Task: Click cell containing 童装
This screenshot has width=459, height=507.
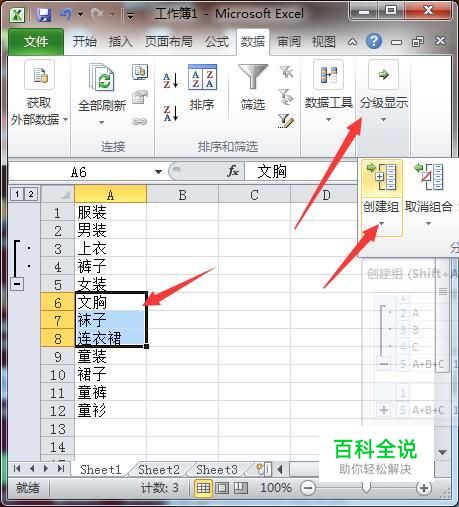Action: tap(110, 357)
